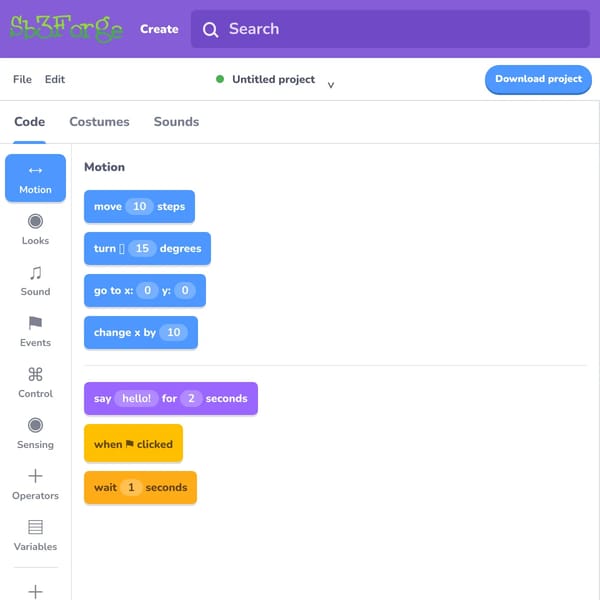Image resolution: width=600 pixels, height=600 pixels.
Task: Click the 10 value in move block
Action: 139,206
